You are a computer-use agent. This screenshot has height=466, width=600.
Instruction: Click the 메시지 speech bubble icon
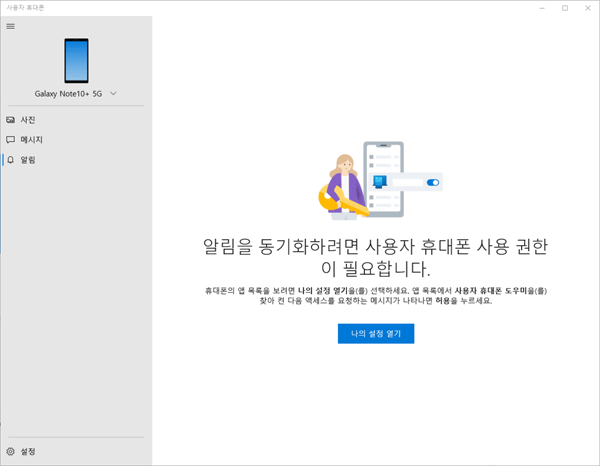(x=11, y=140)
